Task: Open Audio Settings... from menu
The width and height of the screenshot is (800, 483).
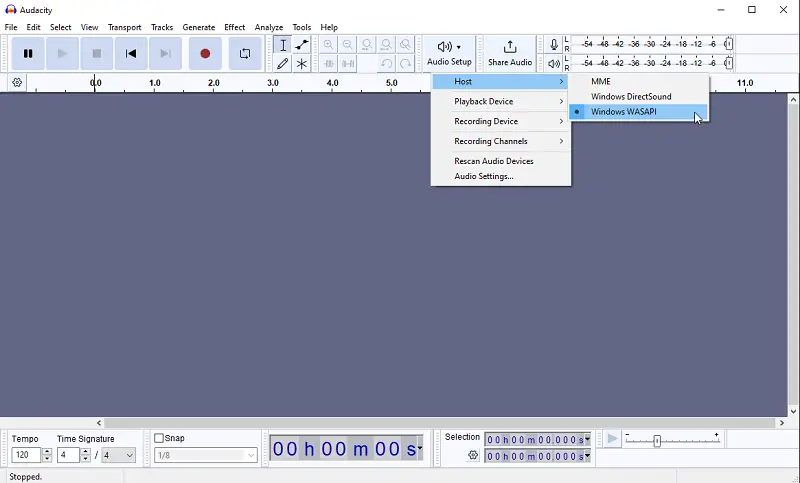Action: (x=501, y=176)
